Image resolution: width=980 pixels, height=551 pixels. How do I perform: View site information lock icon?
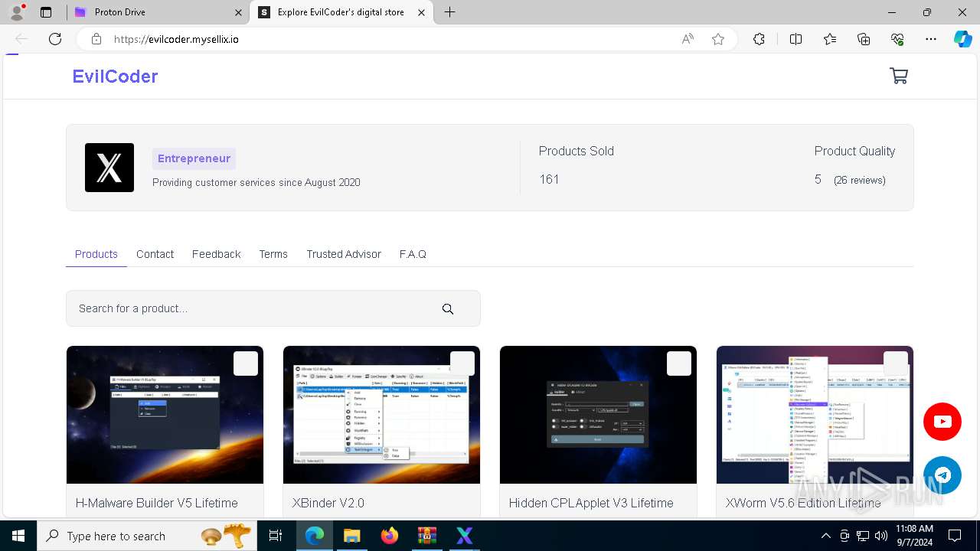pos(96,39)
